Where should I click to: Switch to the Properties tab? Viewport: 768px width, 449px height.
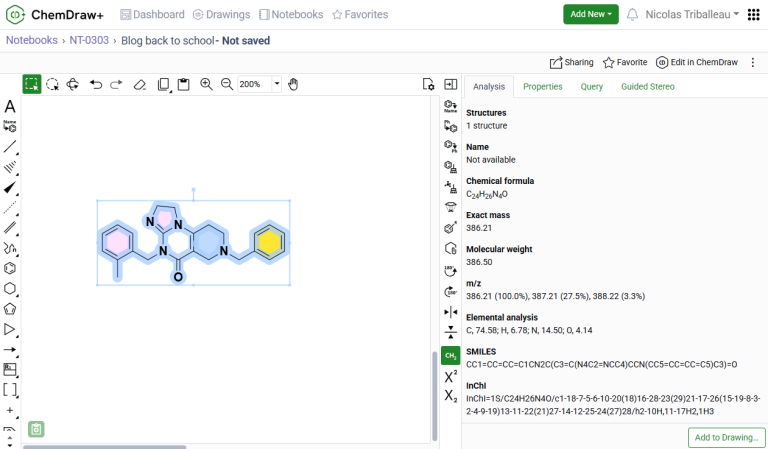click(542, 87)
